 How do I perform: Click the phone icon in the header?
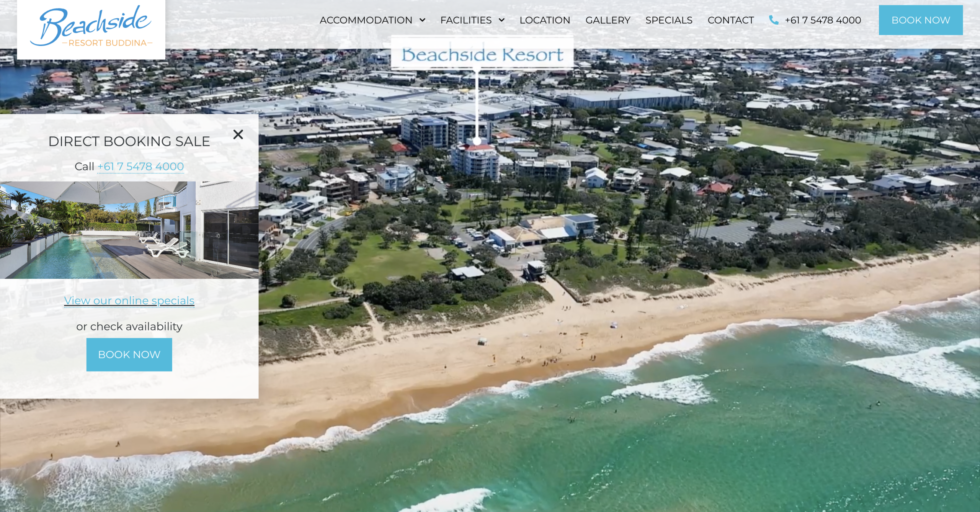(773, 20)
